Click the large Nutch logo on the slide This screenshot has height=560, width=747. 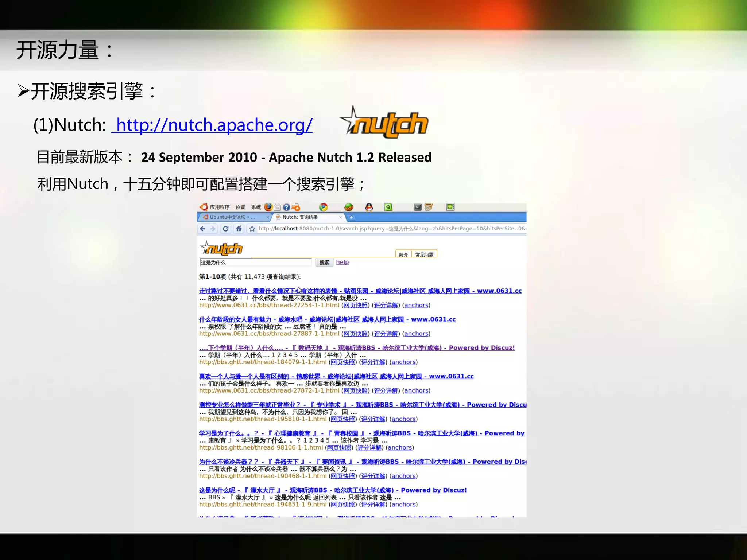click(x=384, y=122)
